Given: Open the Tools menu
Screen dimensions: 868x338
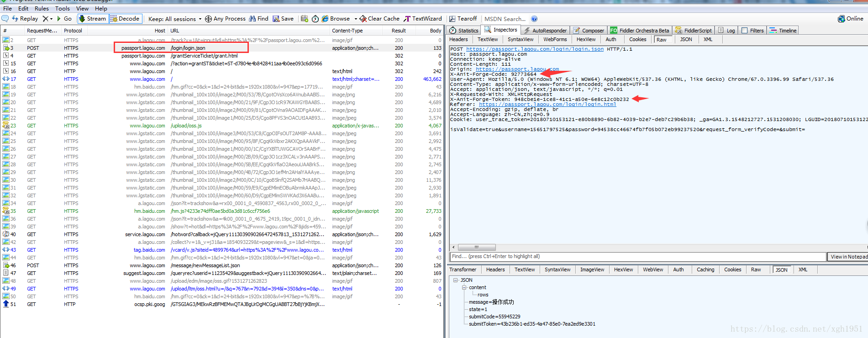Looking at the screenshot, I should (63, 8).
